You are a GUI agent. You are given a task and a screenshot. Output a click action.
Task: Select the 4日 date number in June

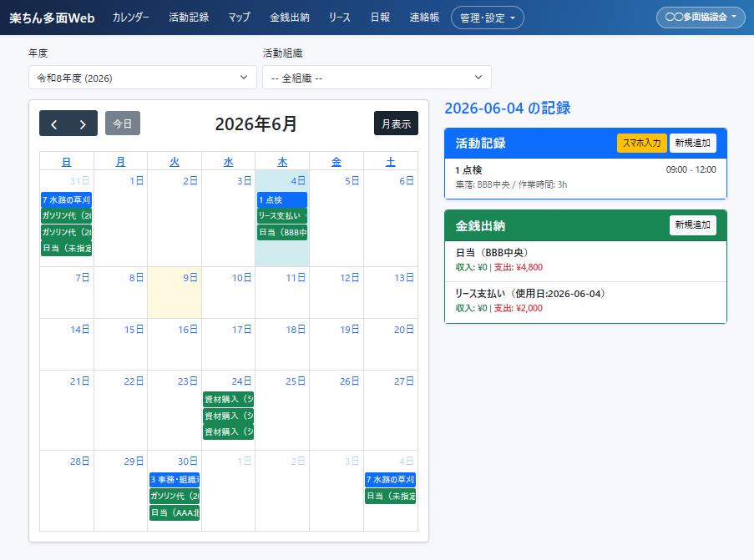tap(298, 181)
